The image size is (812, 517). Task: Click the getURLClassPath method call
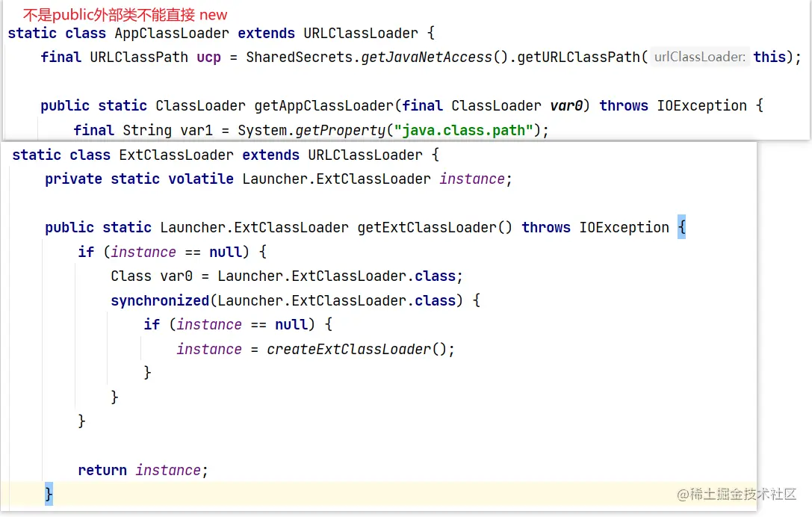tap(578, 57)
